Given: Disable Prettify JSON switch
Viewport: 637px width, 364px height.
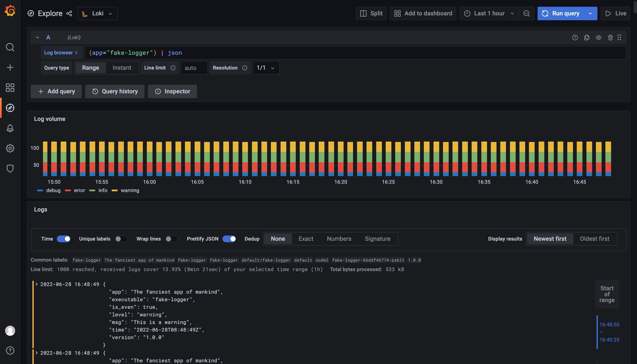Looking at the screenshot, I should 229,239.
